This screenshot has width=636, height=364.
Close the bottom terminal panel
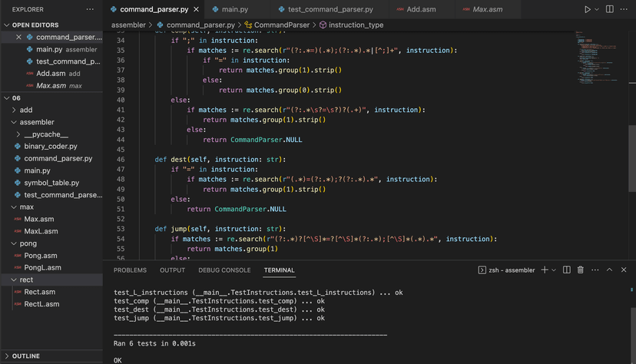[x=624, y=270]
